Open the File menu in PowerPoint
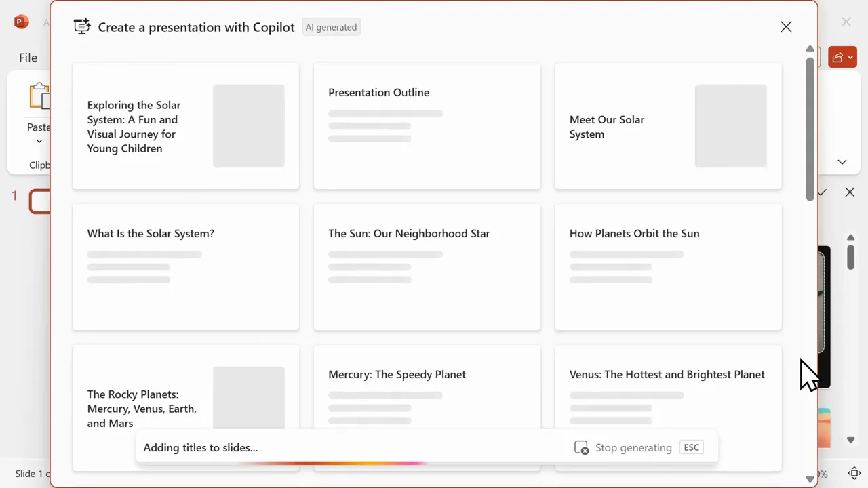Screen dimensions: 868x488 28,58
